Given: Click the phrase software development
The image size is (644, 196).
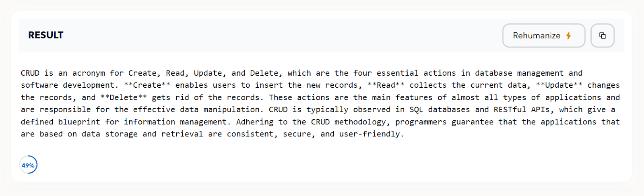Looking at the screenshot, I should (68, 85).
